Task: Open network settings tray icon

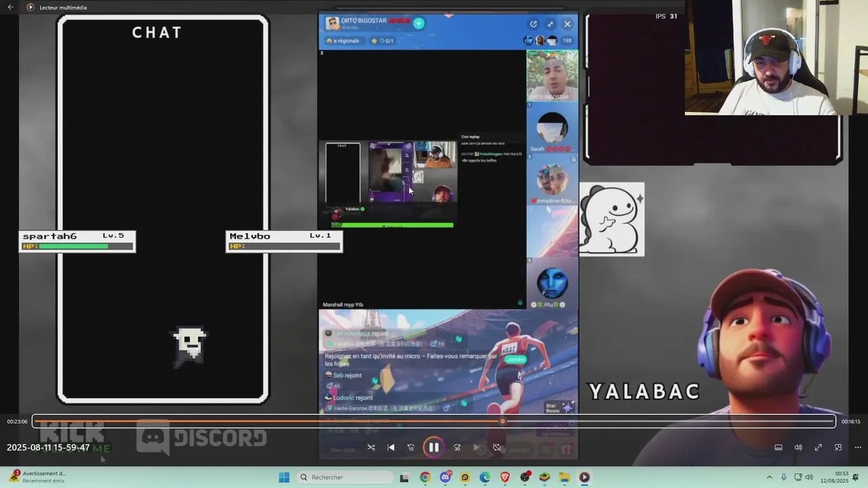Action: (797, 477)
